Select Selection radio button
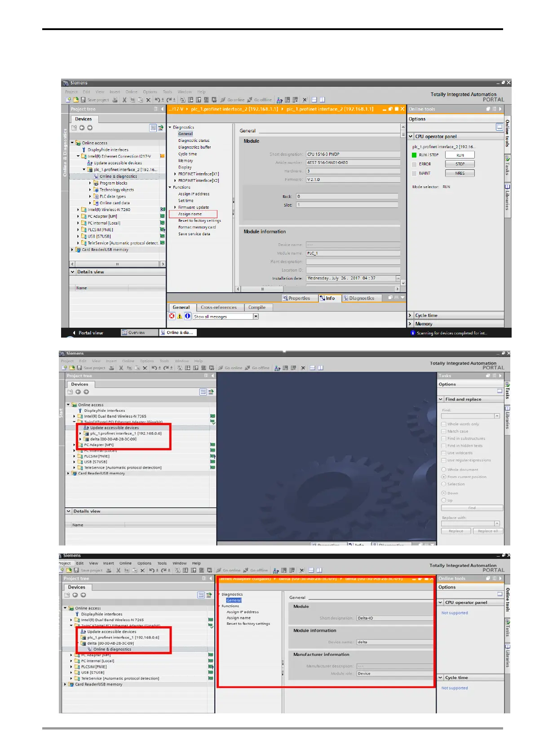Viewport: 535px width, 756px height. [443, 484]
